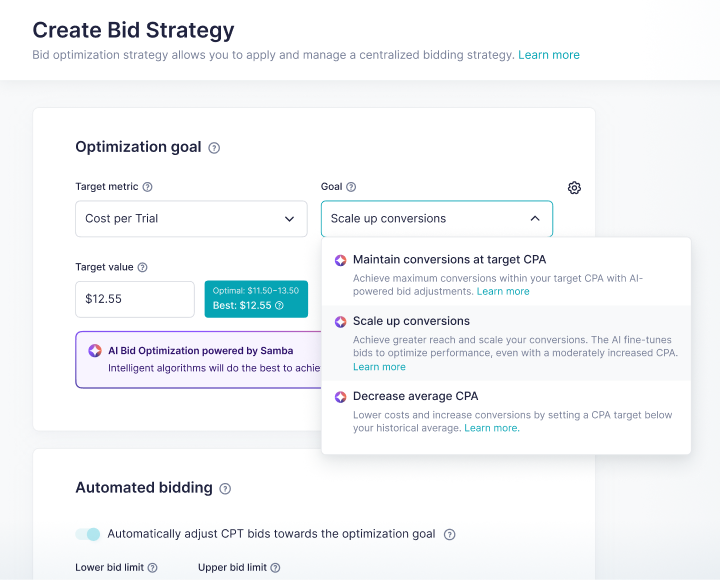This screenshot has width=720, height=580.
Task: Toggle automatic CPT bid adjustment switch
Action: click(88, 534)
